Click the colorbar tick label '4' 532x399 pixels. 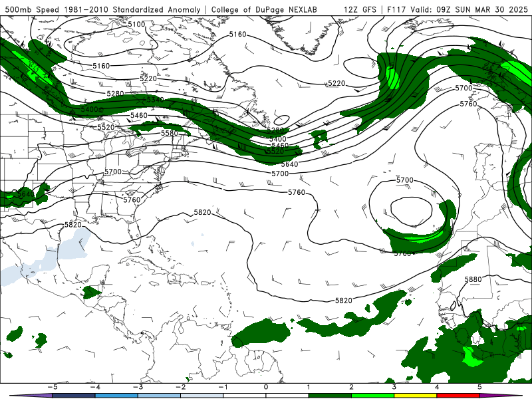[437, 387]
